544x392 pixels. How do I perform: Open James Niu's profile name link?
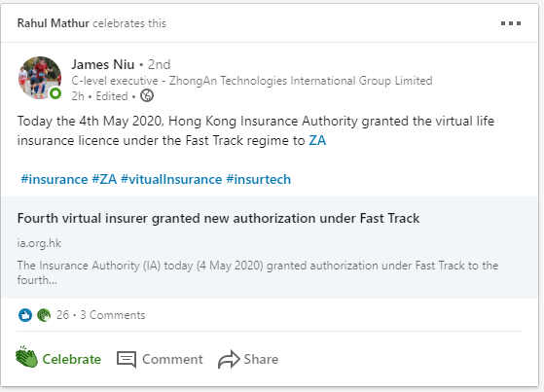pyautogui.click(x=103, y=64)
